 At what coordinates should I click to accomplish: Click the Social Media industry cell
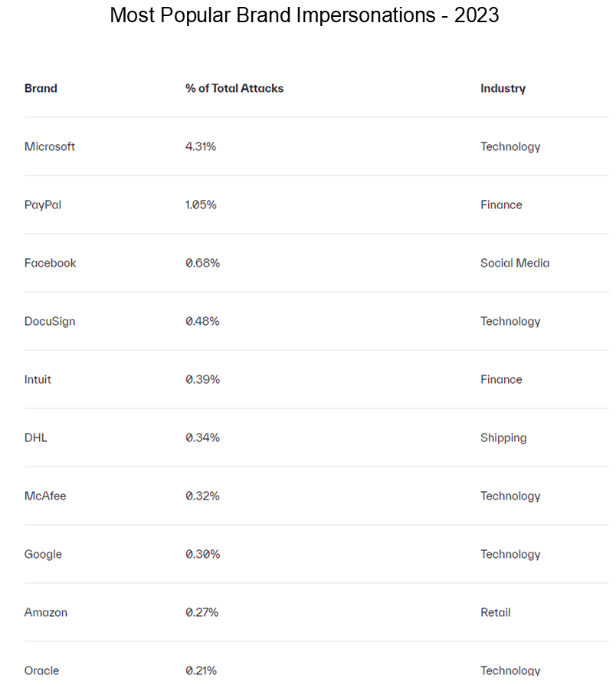[x=515, y=263]
